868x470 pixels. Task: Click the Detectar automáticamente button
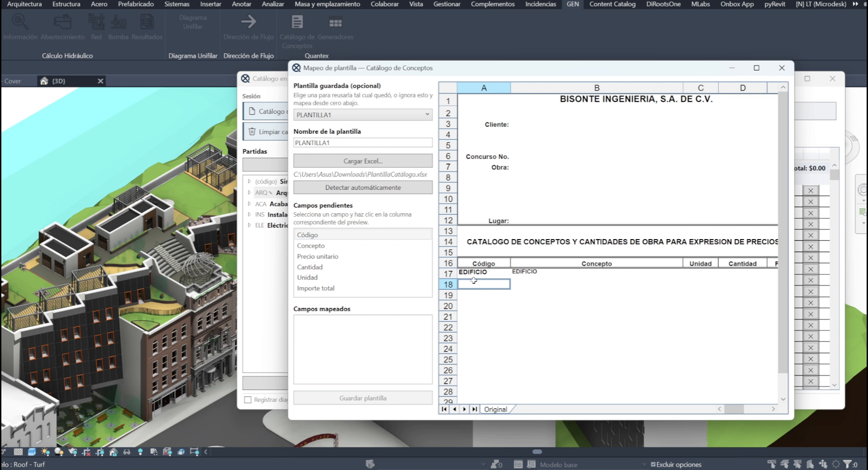pos(363,188)
